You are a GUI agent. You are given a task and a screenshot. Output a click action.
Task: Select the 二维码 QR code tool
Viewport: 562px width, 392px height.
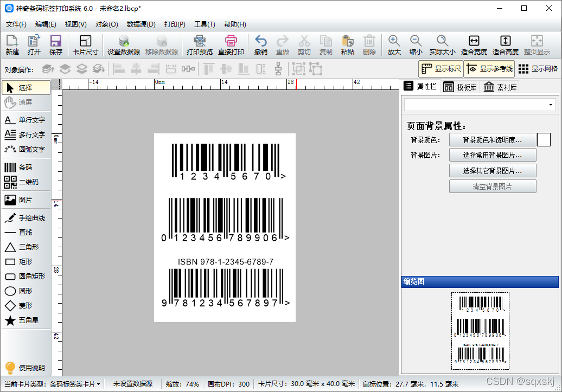coord(26,182)
